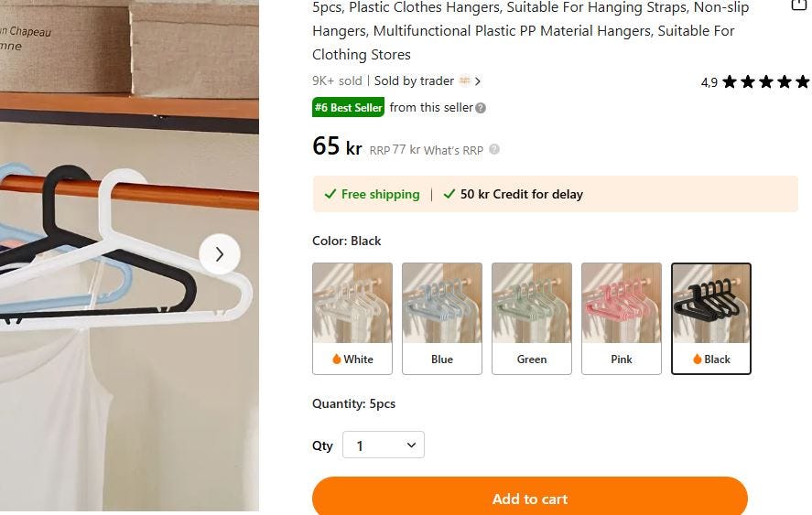Click the green checkmark beside Free shipping
The width and height of the screenshot is (812, 515).
[330, 194]
